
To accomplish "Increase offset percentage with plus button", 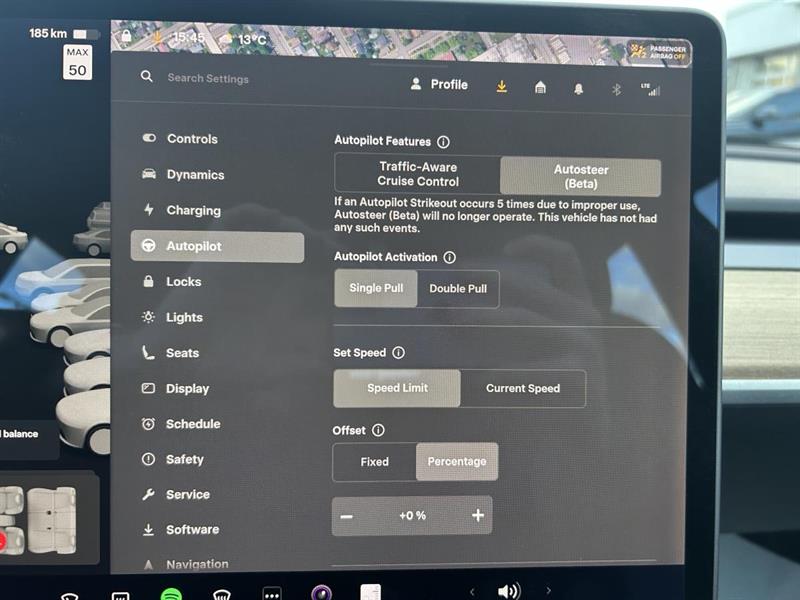I will [x=477, y=516].
